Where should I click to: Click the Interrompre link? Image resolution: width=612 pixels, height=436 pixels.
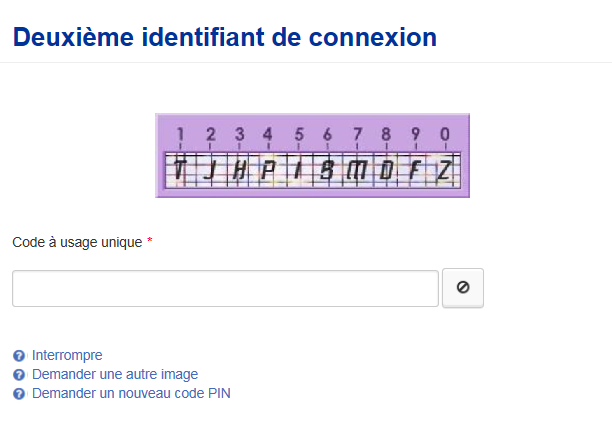click(67, 356)
